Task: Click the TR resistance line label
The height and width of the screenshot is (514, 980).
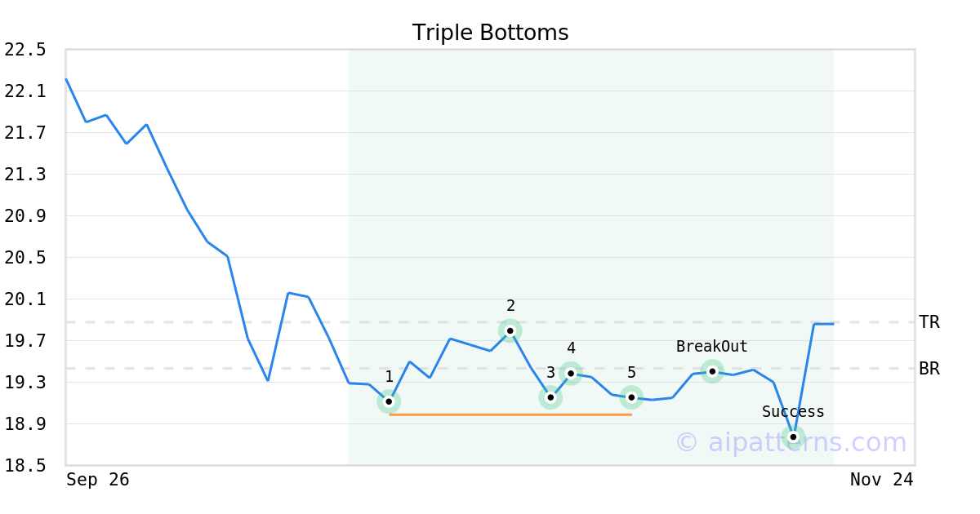Action: (x=929, y=322)
